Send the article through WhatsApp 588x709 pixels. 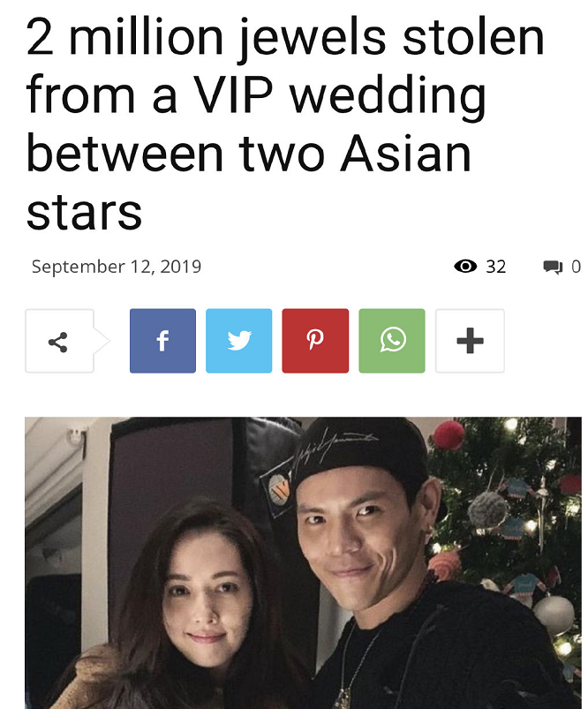[x=392, y=341]
